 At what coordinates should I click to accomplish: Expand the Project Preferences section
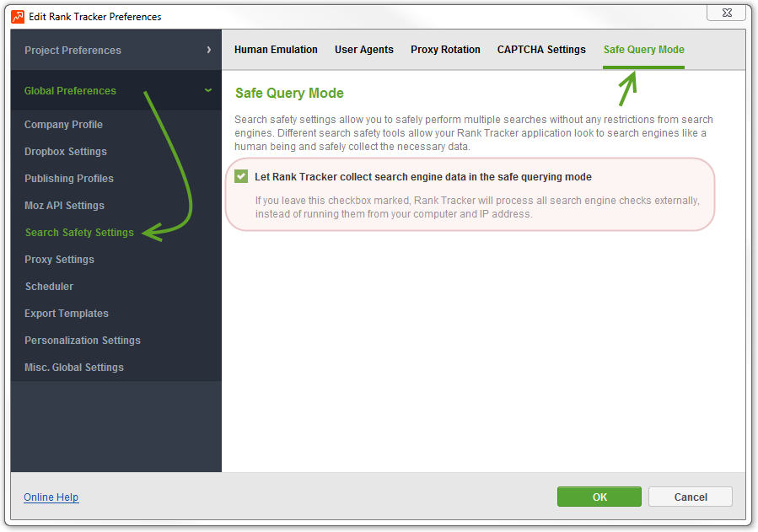[116, 50]
